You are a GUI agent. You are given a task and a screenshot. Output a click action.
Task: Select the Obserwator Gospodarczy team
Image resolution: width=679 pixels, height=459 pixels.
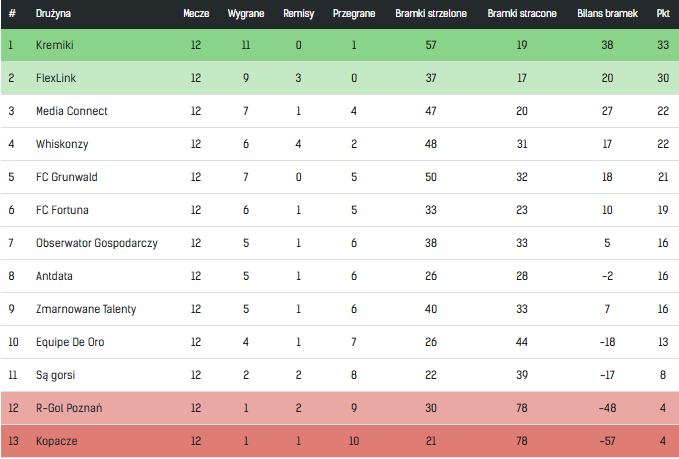97,243
